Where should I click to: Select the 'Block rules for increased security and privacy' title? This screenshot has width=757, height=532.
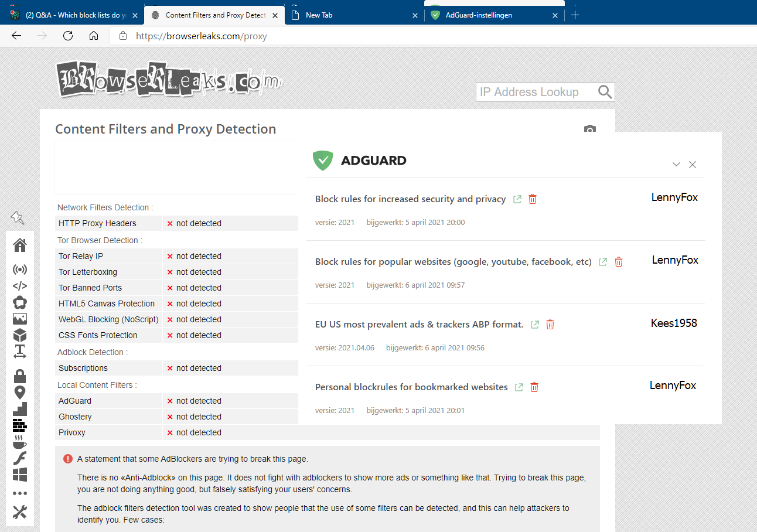coord(411,199)
